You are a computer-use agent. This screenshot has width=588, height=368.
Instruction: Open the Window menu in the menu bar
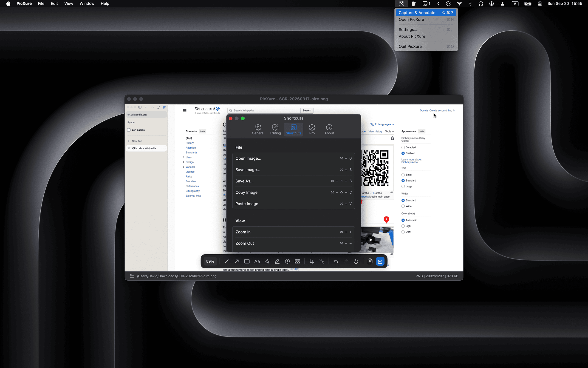[x=87, y=4]
